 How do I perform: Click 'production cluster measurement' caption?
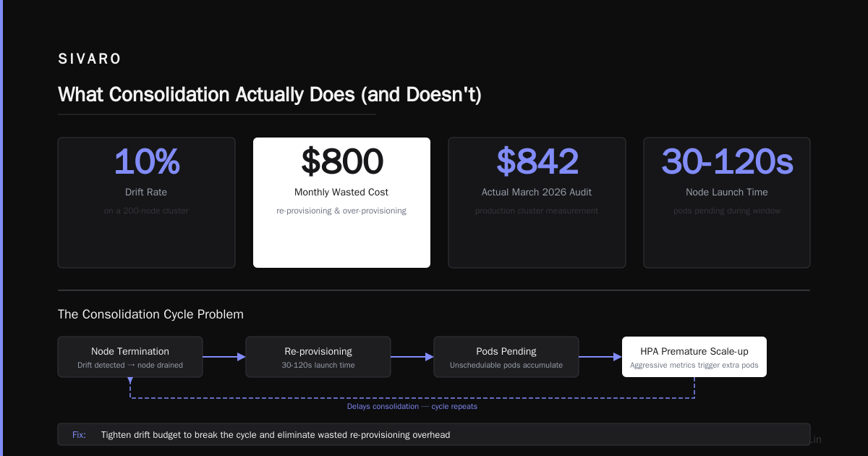(537, 211)
